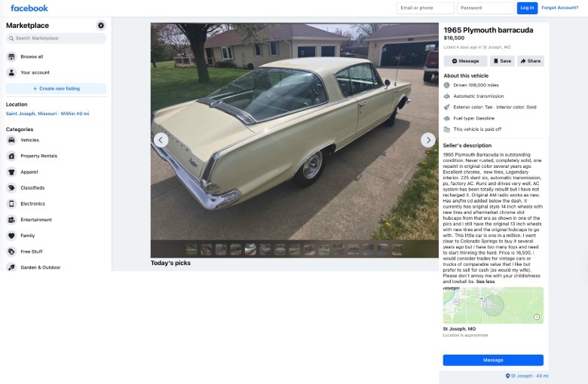Select the Free Stuff tag icon
This screenshot has height=384, width=588.
pos(11,251)
